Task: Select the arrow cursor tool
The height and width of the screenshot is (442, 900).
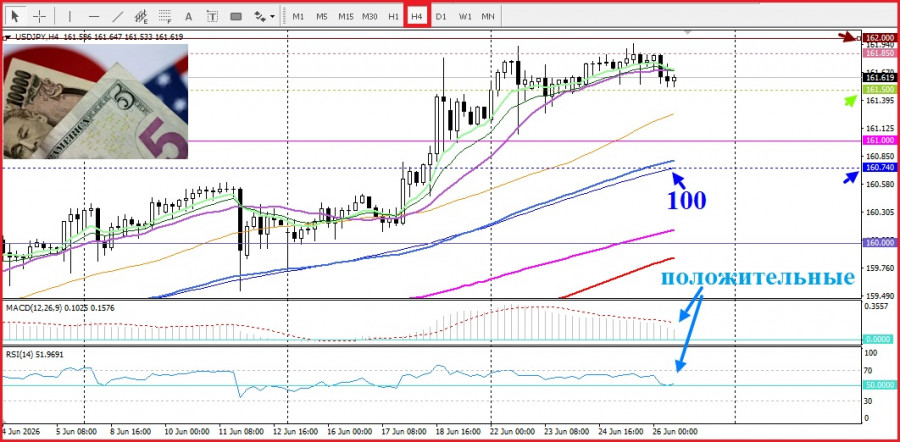Action: (15, 16)
